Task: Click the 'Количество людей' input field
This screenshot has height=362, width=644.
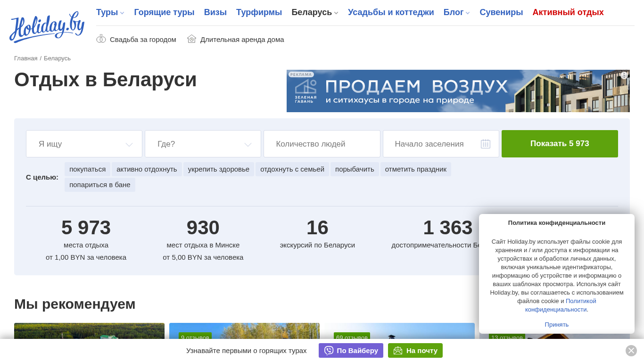Action: (x=322, y=144)
